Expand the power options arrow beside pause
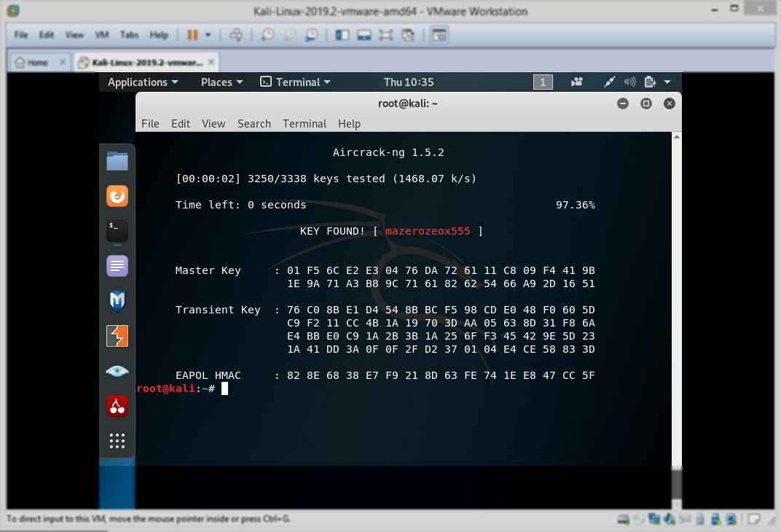The height and width of the screenshot is (532, 781). tap(208, 35)
